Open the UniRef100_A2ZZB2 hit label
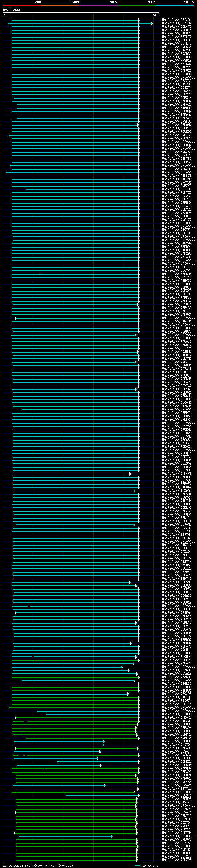The image size is (197, 868). click(177, 23)
